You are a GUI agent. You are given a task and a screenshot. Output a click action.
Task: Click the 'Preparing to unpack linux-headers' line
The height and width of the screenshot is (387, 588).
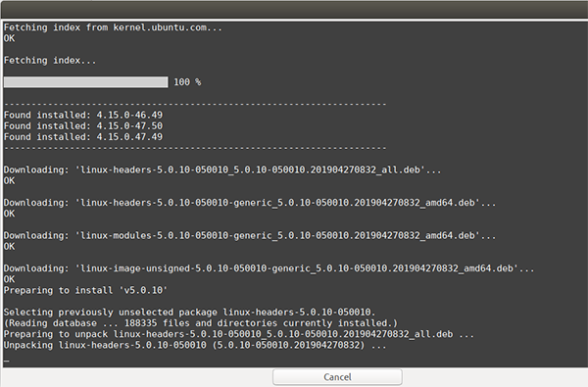(x=239, y=334)
